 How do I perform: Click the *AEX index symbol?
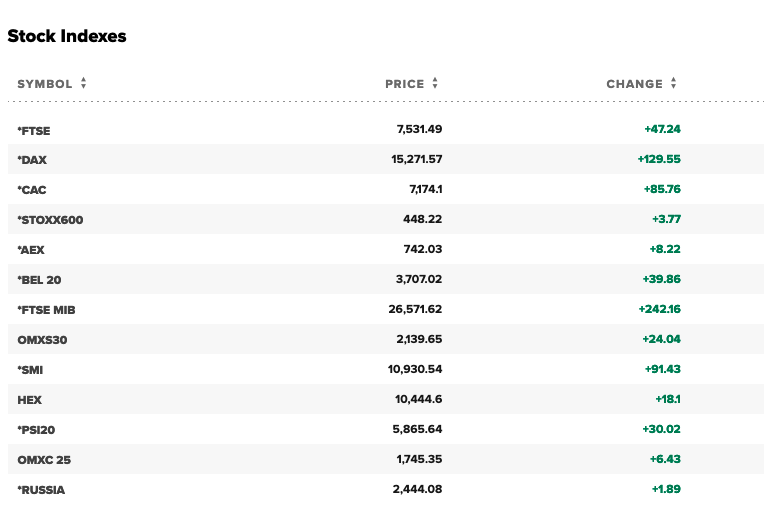(x=31, y=250)
